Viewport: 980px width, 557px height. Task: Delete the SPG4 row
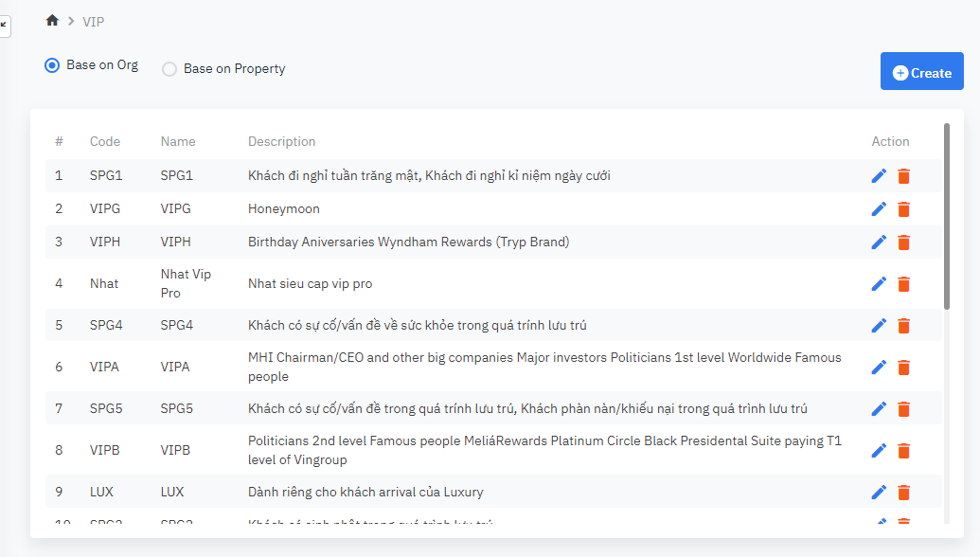tap(904, 326)
